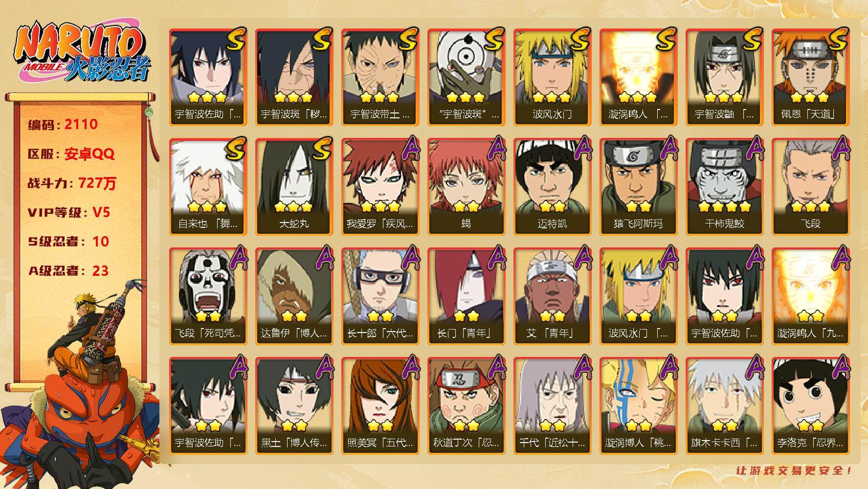Select the 艾「青年」 character card
The height and width of the screenshot is (489, 868).
[x=553, y=296]
